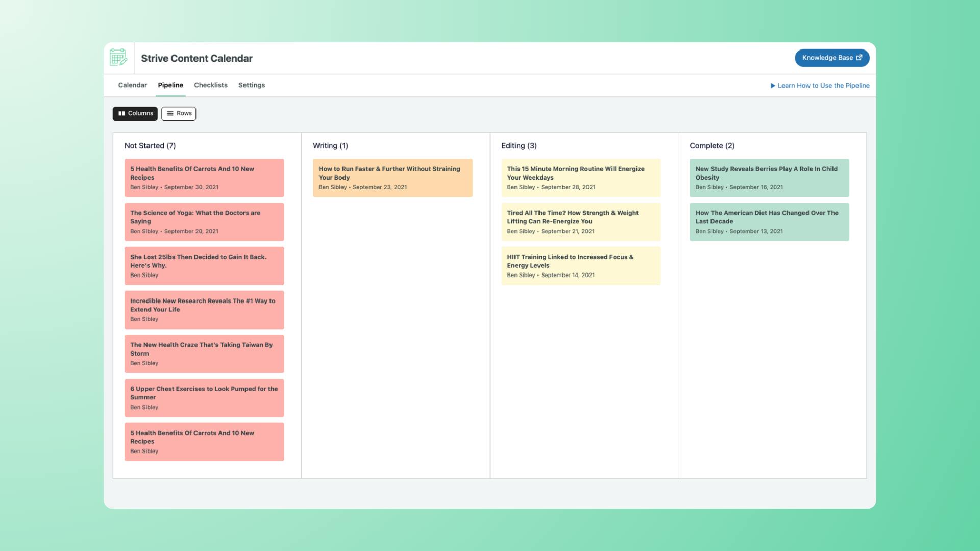Open She Lost 25lbs post card
Image resolution: width=980 pixels, height=551 pixels.
tap(204, 266)
